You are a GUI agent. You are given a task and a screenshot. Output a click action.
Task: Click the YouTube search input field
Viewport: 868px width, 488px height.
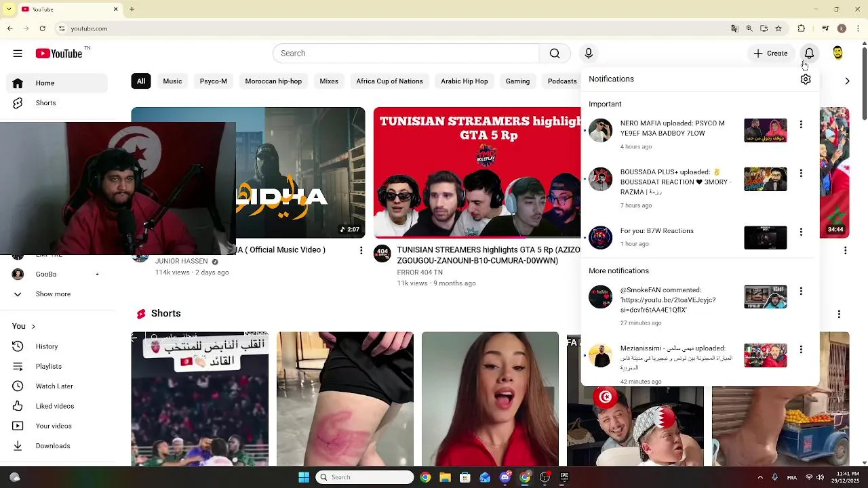406,54
